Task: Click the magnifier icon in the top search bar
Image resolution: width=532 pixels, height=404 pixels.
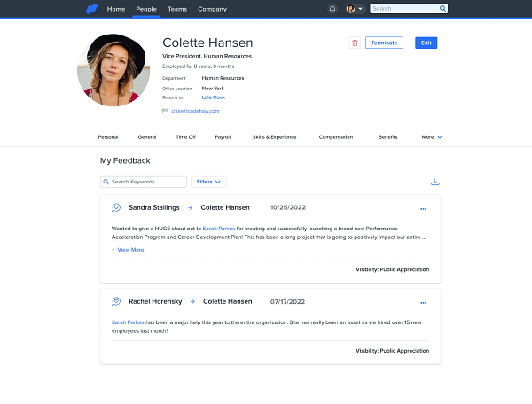Action: [x=442, y=9]
